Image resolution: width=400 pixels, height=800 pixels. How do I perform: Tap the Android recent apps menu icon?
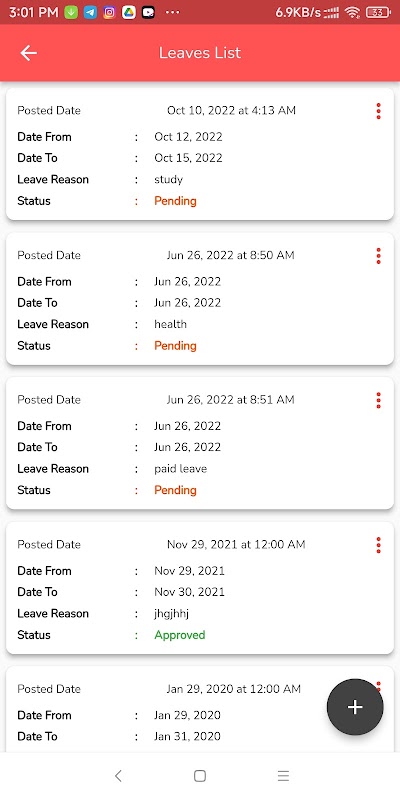(x=283, y=776)
